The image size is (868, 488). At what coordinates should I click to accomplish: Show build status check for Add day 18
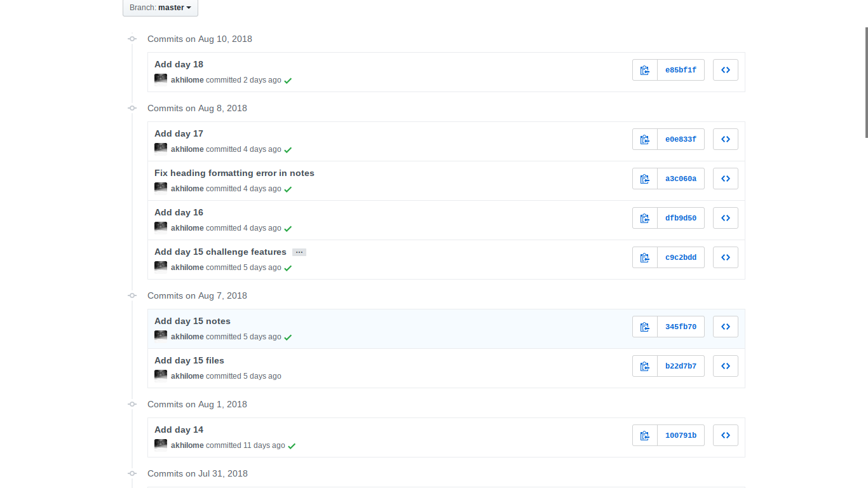288,81
